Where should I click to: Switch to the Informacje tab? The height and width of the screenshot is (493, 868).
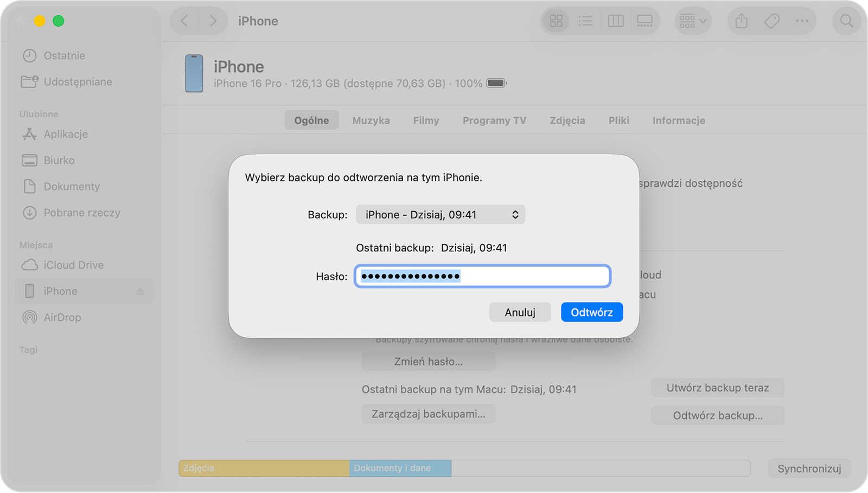[x=679, y=121]
